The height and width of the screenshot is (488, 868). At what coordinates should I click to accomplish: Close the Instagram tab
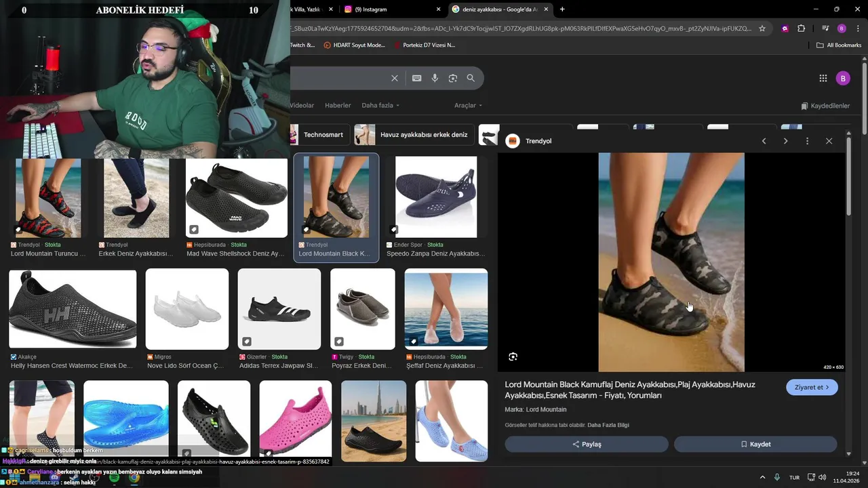438,9
